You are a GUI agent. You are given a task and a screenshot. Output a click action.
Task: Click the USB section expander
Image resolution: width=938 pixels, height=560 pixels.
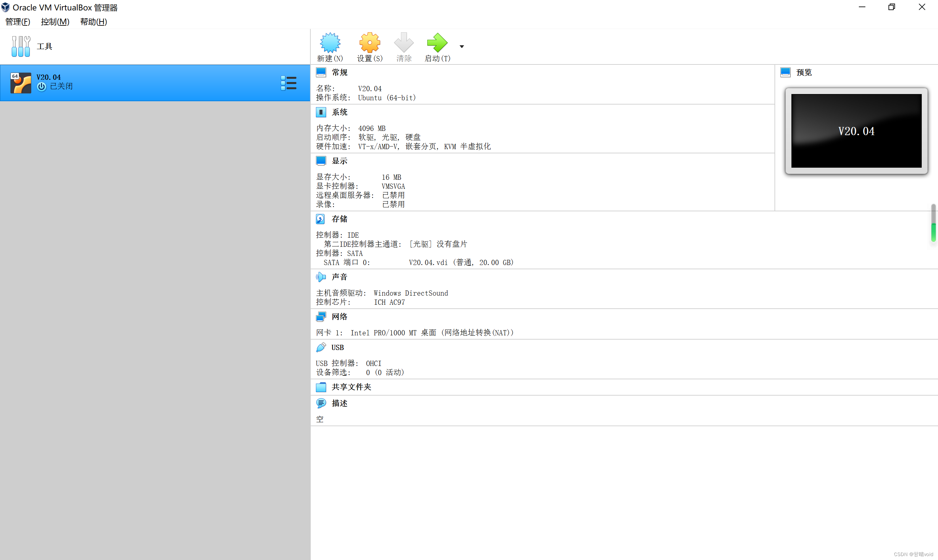337,347
